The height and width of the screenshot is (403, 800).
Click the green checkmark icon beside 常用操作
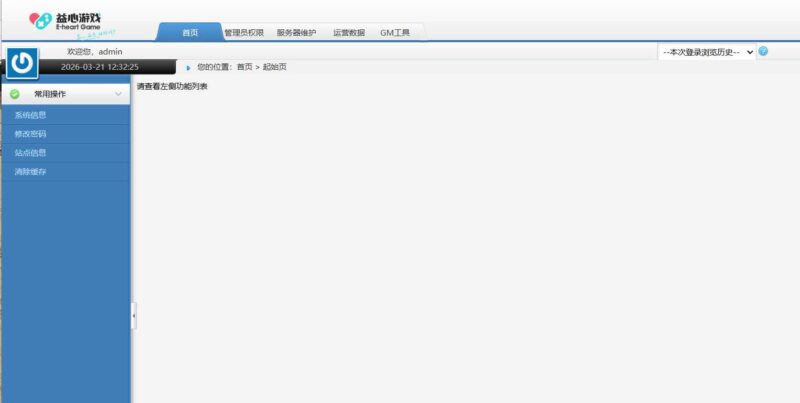pyautogui.click(x=15, y=94)
